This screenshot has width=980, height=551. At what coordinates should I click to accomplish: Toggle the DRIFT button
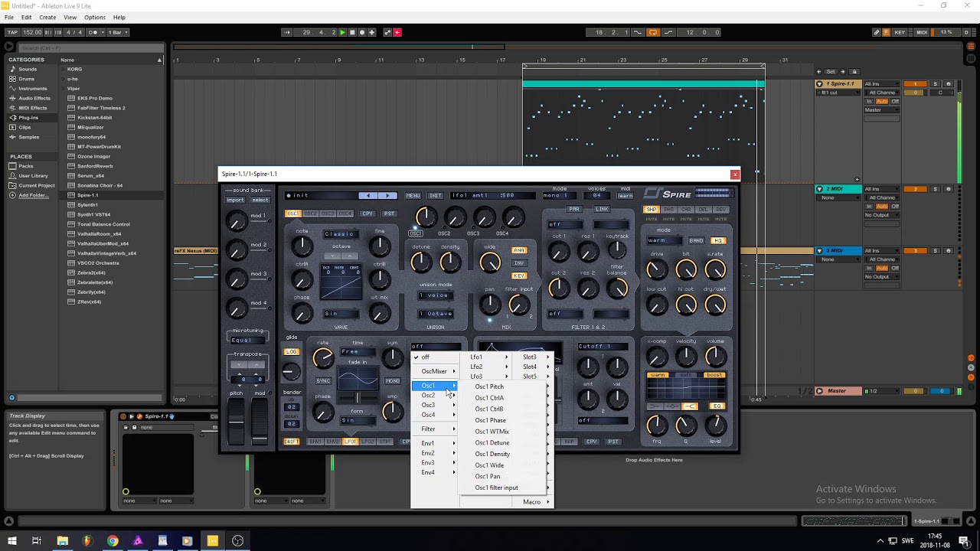pyautogui.click(x=292, y=442)
